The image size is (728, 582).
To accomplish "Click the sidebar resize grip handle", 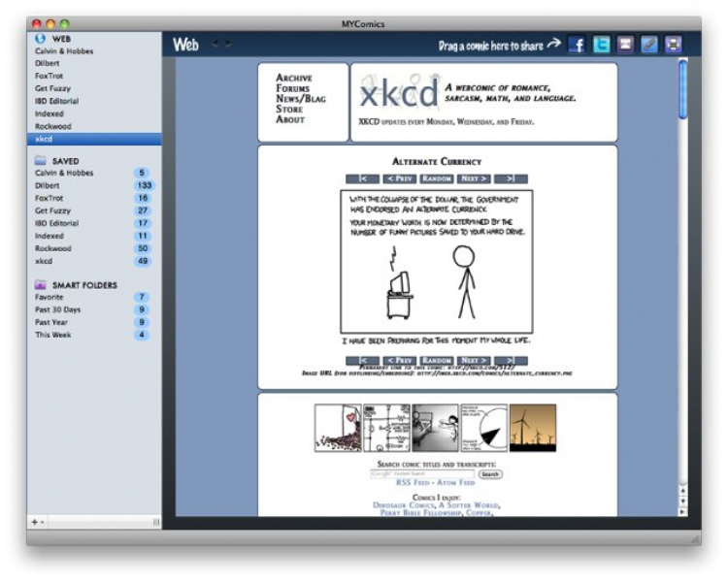I will point(156,522).
